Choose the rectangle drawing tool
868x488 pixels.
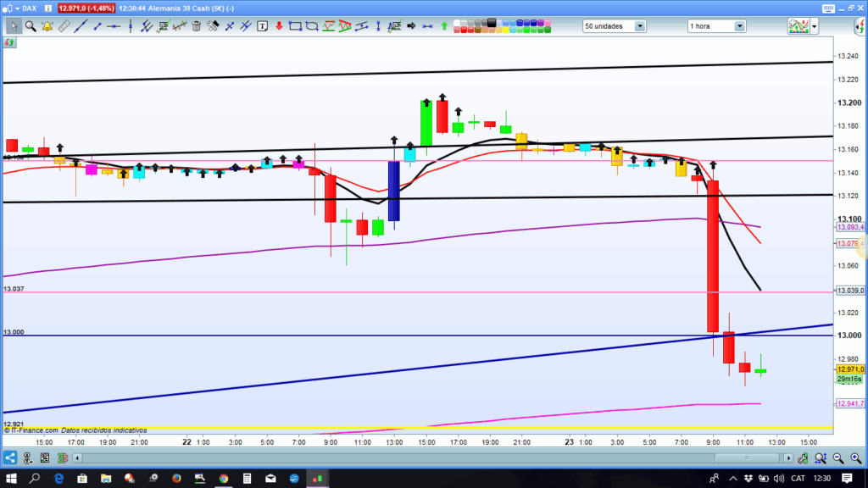pyautogui.click(x=295, y=26)
